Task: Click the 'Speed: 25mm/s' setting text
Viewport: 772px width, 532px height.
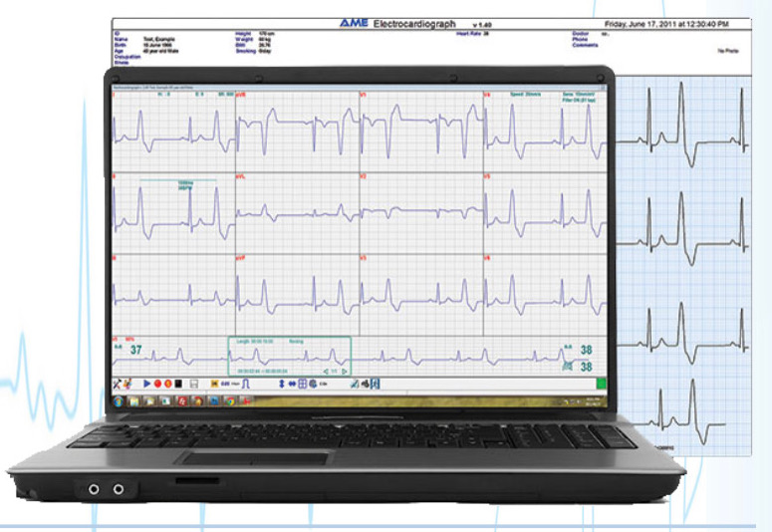Action: pyautogui.click(x=525, y=94)
